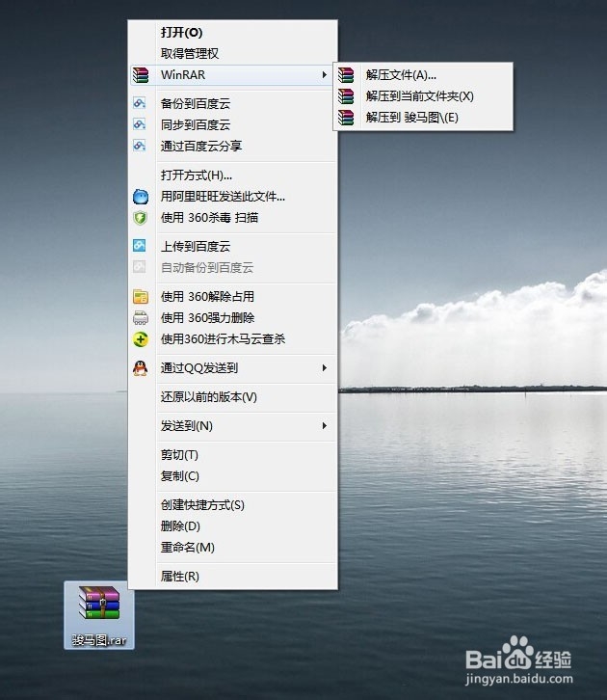Choose 重命名(M) from menu

232,548
